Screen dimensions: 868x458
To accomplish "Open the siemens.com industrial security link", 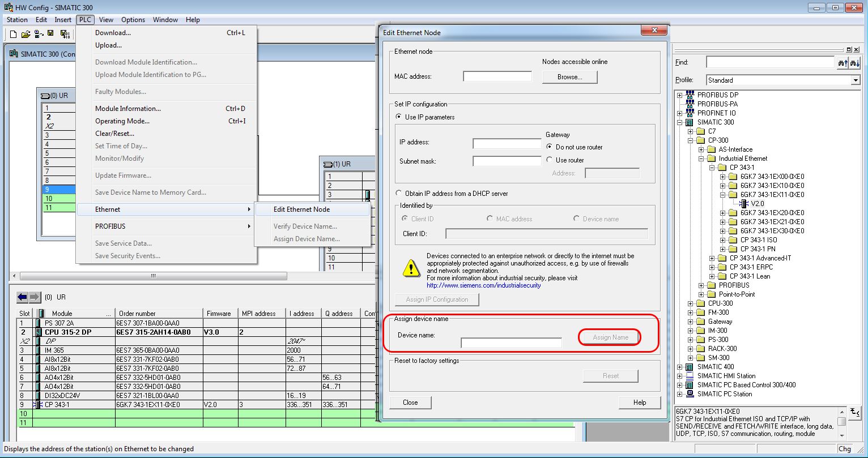I will click(483, 285).
